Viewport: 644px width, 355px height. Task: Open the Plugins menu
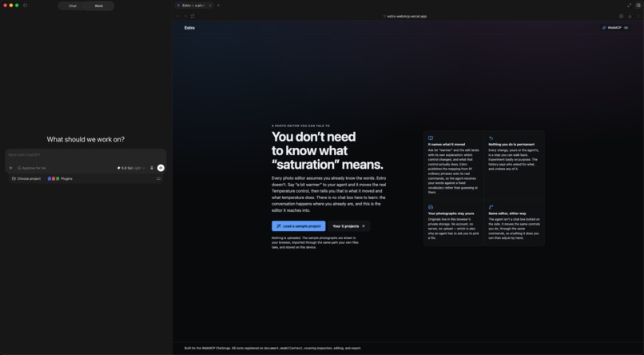(x=60, y=179)
